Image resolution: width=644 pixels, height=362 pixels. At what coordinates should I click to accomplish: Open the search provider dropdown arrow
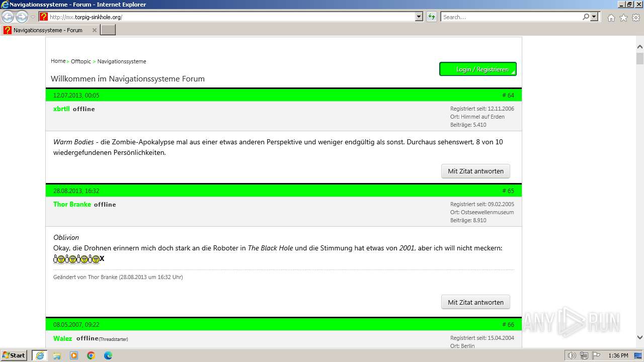(x=594, y=17)
